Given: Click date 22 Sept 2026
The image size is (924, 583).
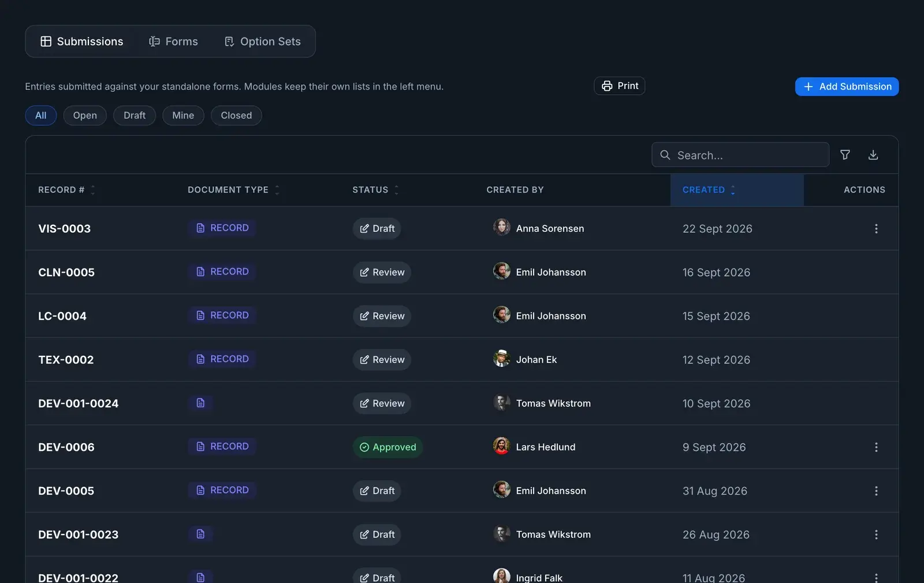Looking at the screenshot, I should point(717,229).
